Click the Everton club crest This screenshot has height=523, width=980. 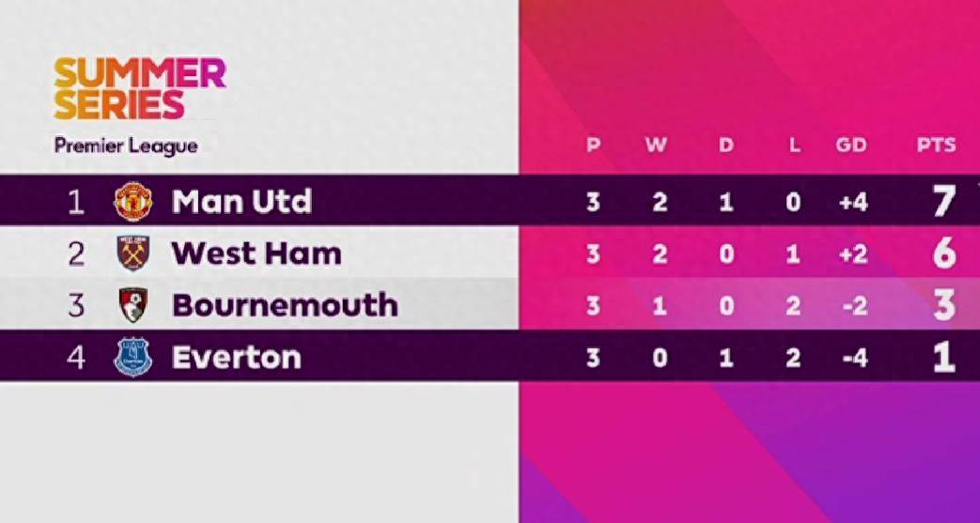pos(133,357)
